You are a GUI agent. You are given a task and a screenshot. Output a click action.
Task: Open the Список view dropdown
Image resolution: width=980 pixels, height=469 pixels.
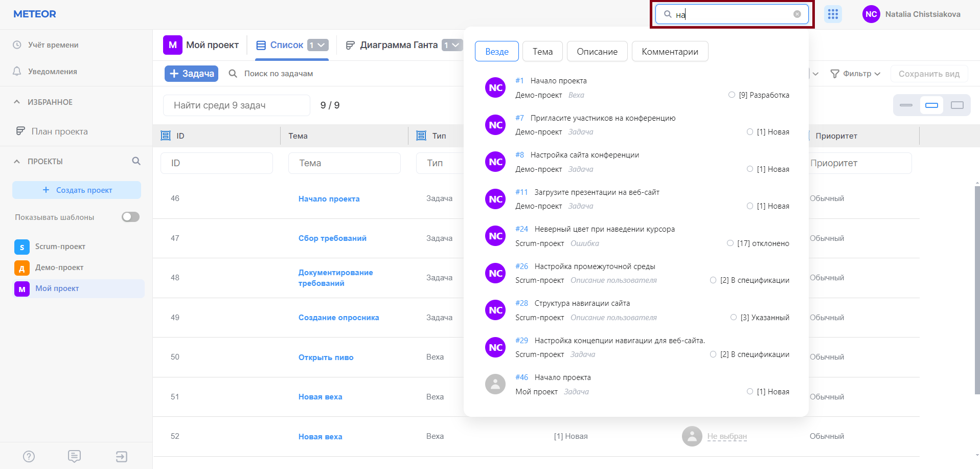click(318, 45)
